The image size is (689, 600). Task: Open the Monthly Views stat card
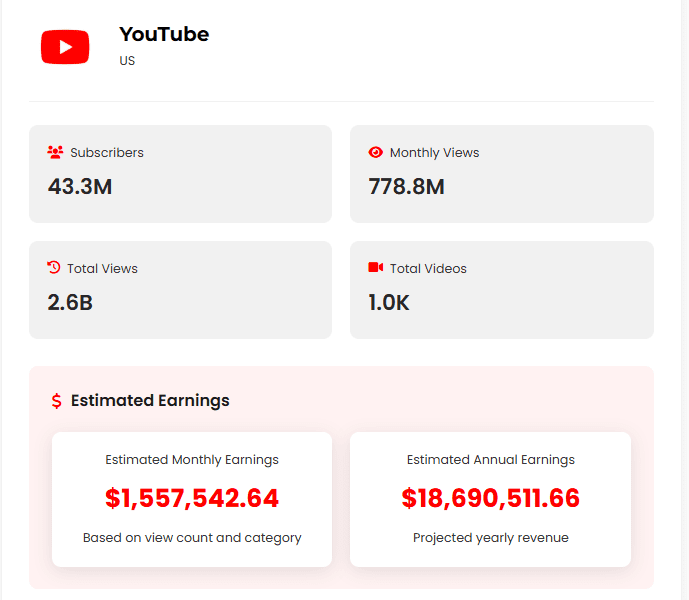[x=501, y=174]
